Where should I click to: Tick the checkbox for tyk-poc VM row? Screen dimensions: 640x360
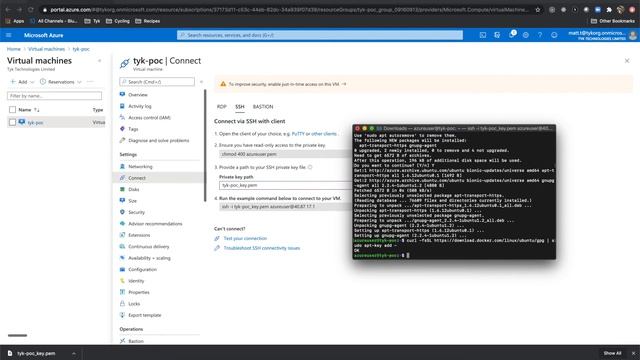[12, 122]
